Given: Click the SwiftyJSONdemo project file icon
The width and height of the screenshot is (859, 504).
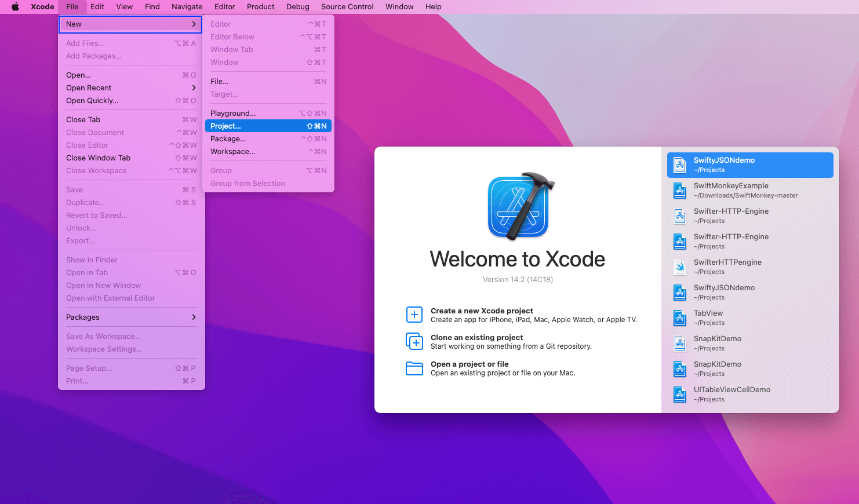Looking at the screenshot, I should [679, 165].
